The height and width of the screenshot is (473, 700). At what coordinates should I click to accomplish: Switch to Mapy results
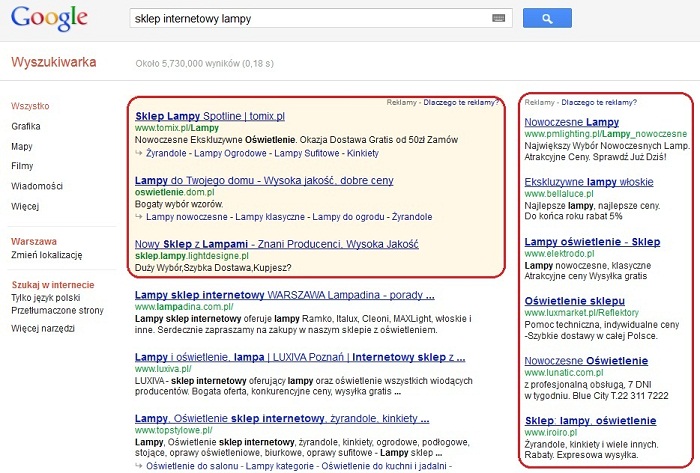(x=21, y=146)
